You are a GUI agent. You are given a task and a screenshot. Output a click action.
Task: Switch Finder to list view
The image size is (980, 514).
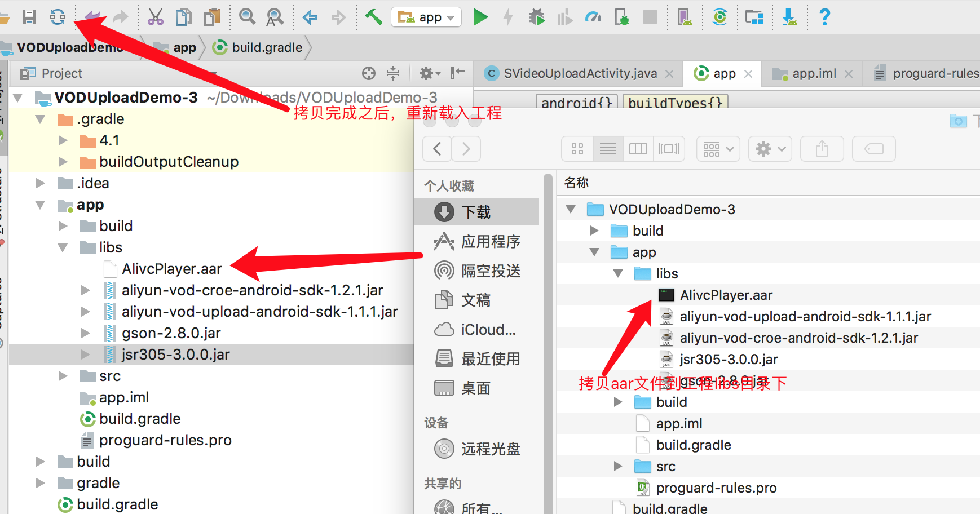click(x=608, y=149)
